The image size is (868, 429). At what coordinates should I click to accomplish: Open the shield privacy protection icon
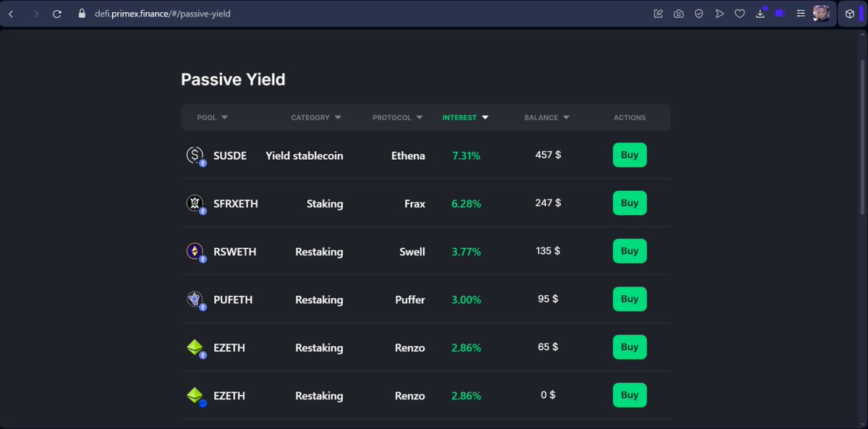[x=699, y=14]
